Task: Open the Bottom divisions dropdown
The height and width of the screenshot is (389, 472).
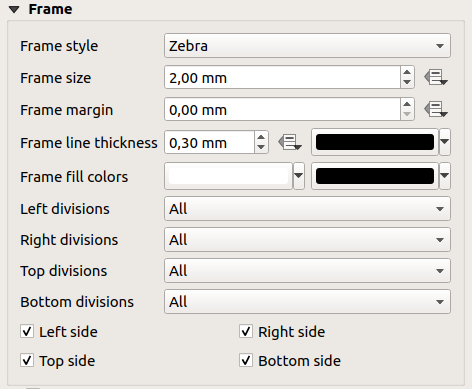Action: (307, 302)
